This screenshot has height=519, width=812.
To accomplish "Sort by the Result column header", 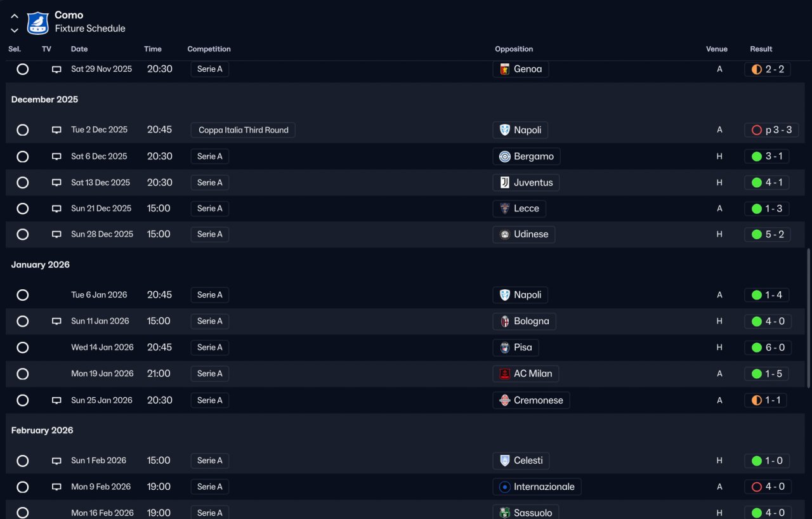I will click(761, 49).
